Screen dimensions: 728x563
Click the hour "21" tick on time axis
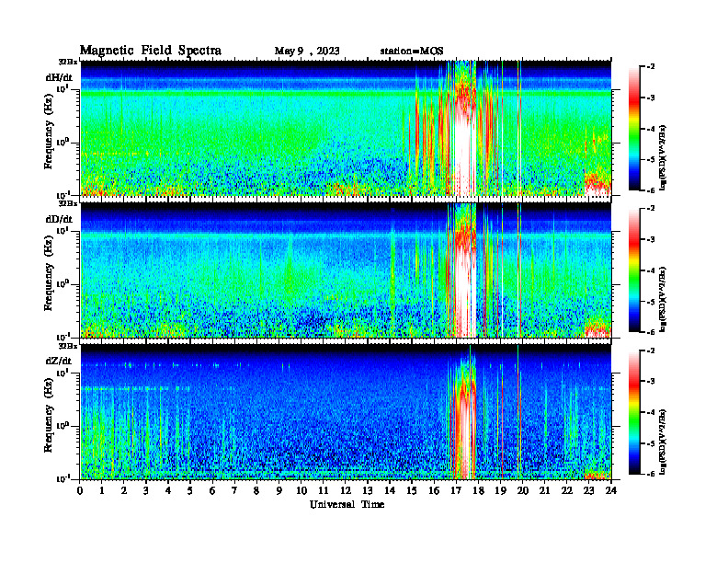[544, 491]
